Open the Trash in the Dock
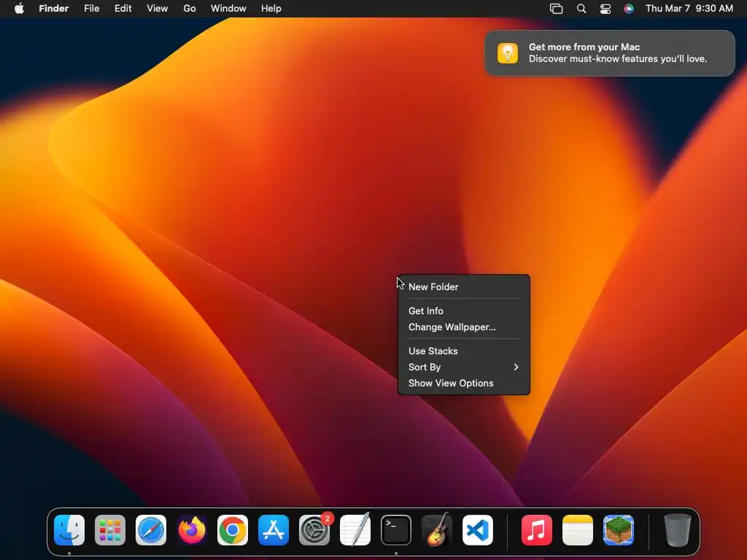Viewport: 747px width, 560px height. point(678,529)
